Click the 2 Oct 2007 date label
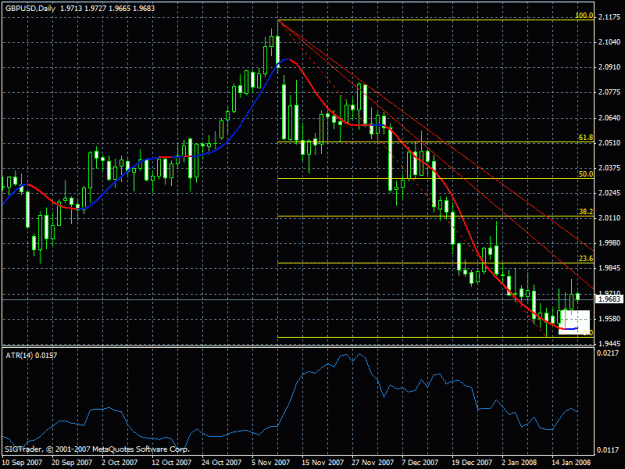 119,462
